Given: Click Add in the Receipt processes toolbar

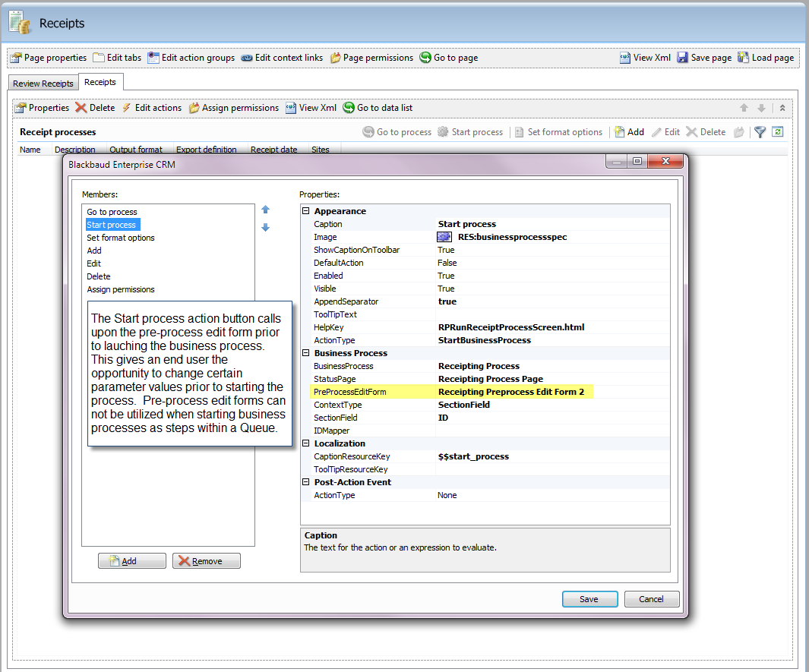Looking at the screenshot, I should (x=629, y=132).
